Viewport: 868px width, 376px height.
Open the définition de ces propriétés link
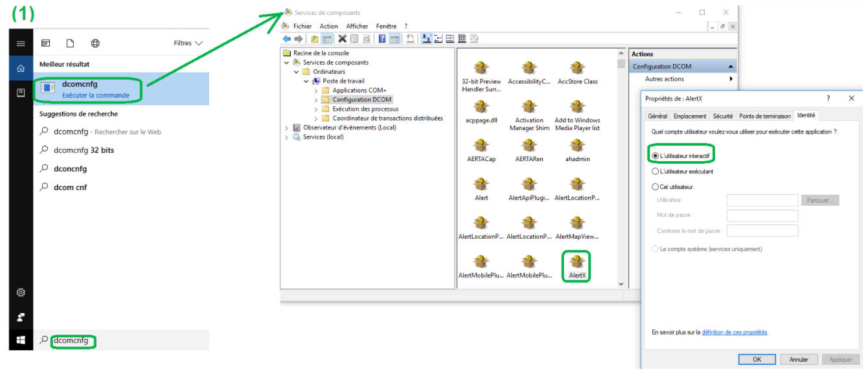734,333
